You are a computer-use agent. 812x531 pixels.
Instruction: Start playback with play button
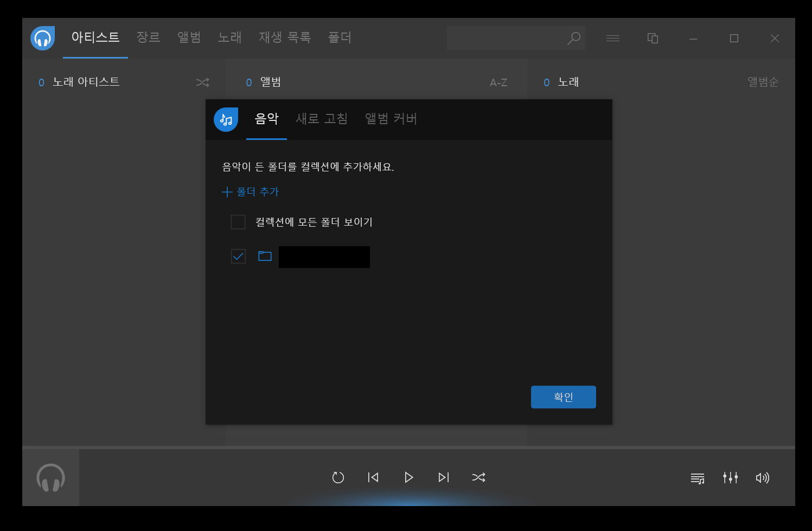[x=409, y=477]
